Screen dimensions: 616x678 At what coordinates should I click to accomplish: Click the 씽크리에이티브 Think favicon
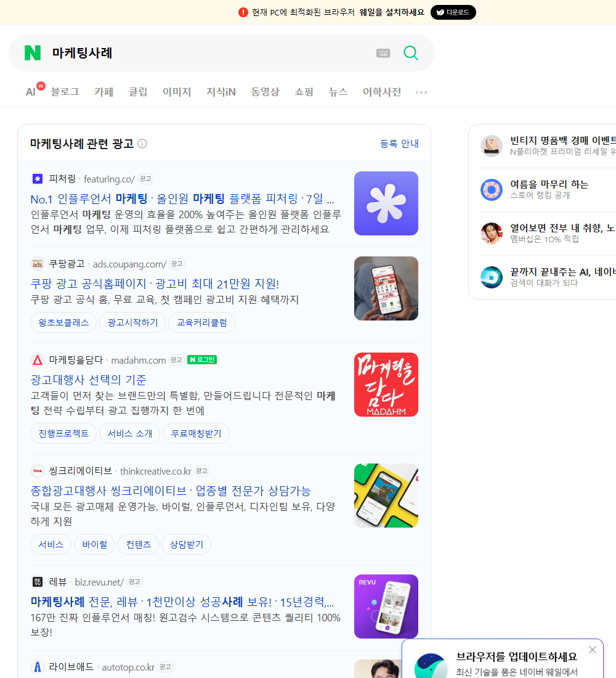point(38,470)
